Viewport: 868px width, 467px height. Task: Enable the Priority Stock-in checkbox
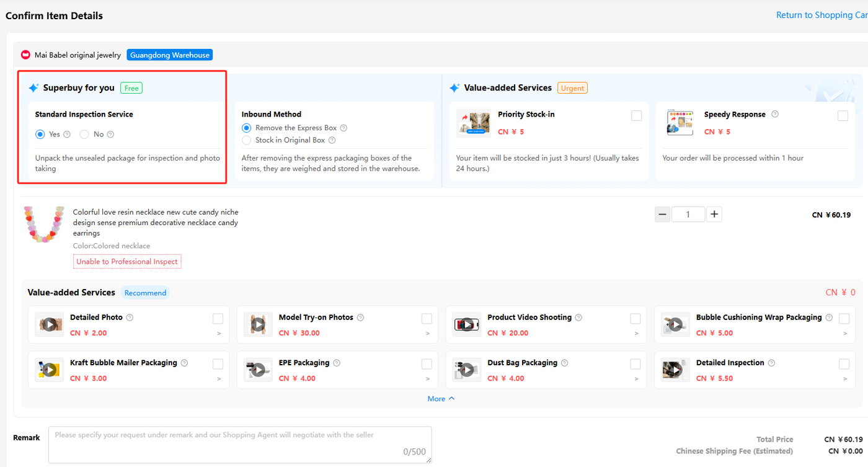click(636, 115)
